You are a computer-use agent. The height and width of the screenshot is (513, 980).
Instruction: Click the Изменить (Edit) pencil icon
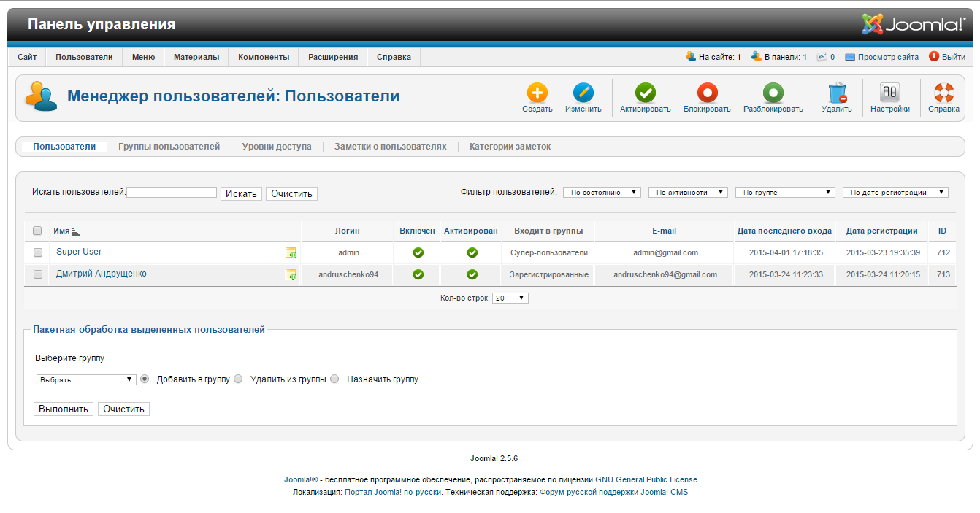point(583,93)
